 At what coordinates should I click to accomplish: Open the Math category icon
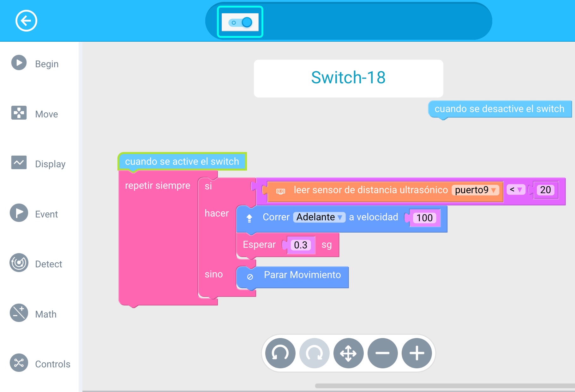coord(19,313)
